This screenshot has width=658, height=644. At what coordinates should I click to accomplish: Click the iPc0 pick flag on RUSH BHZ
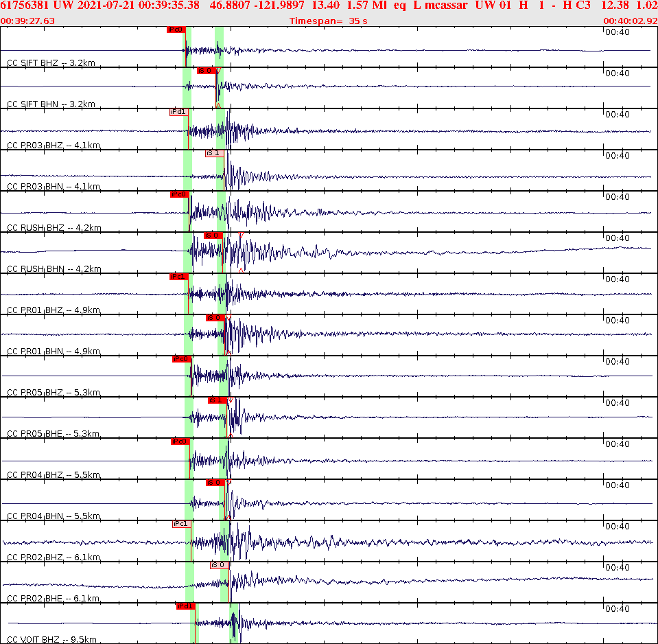point(179,194)
